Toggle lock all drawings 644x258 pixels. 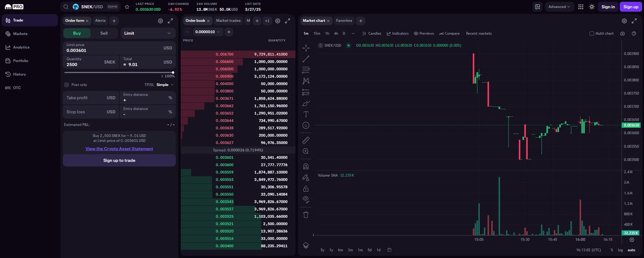306,188
